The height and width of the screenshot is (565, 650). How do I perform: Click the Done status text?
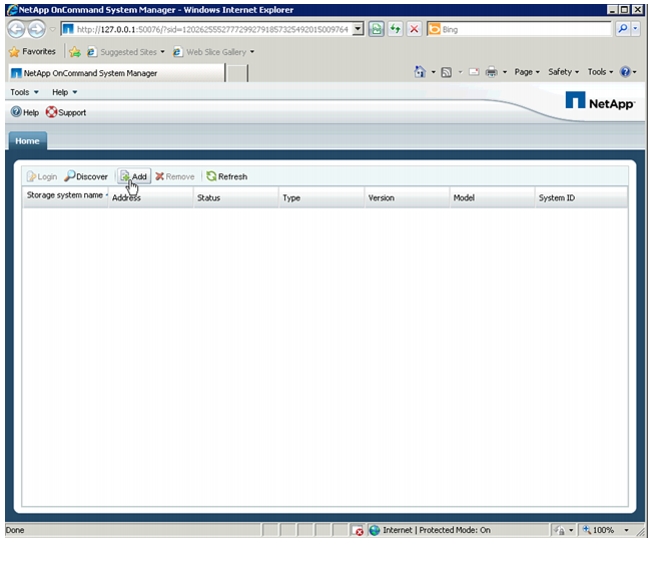tap(15, 530)
